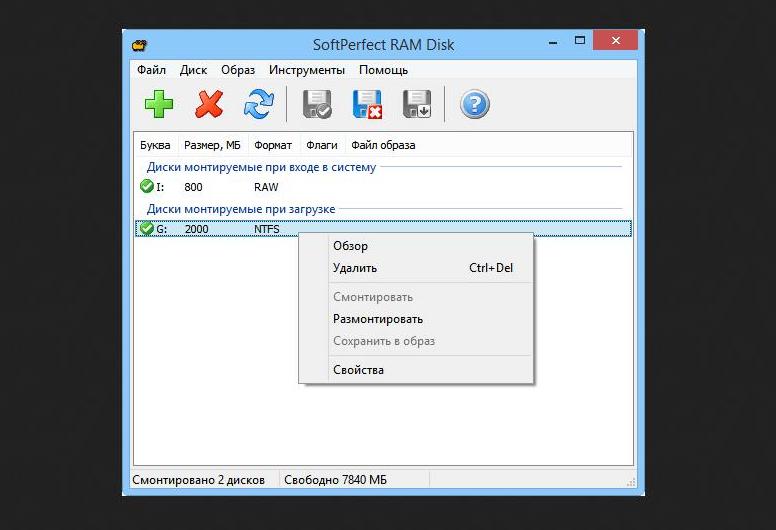Click the app icon in the title bar
Viewport: 776px width, 530px height.
pyautogui.click(x=139, y=45)
